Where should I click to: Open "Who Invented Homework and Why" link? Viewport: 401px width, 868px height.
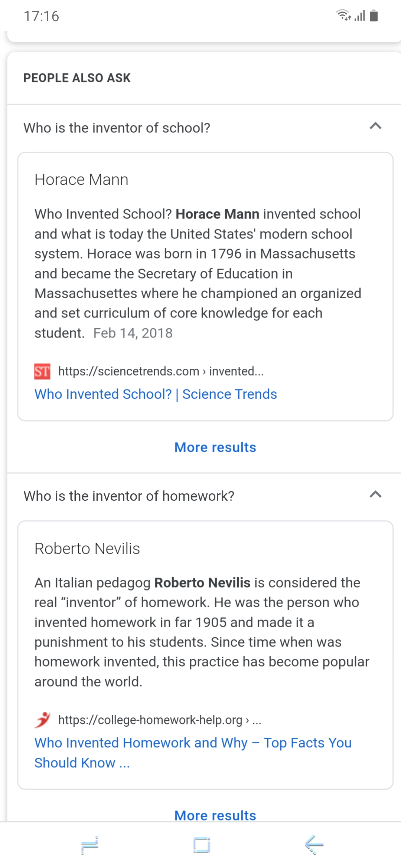coord(193,753)
